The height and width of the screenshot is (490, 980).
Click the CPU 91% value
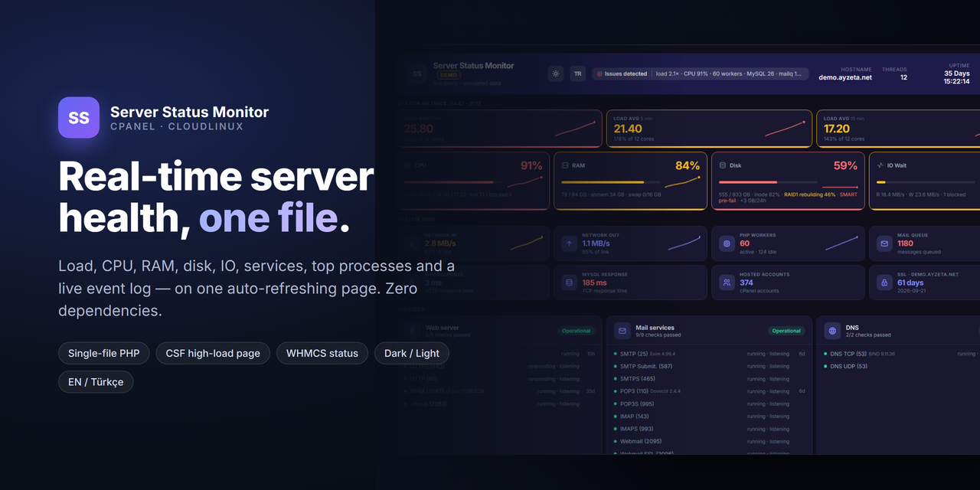[531, 165]
